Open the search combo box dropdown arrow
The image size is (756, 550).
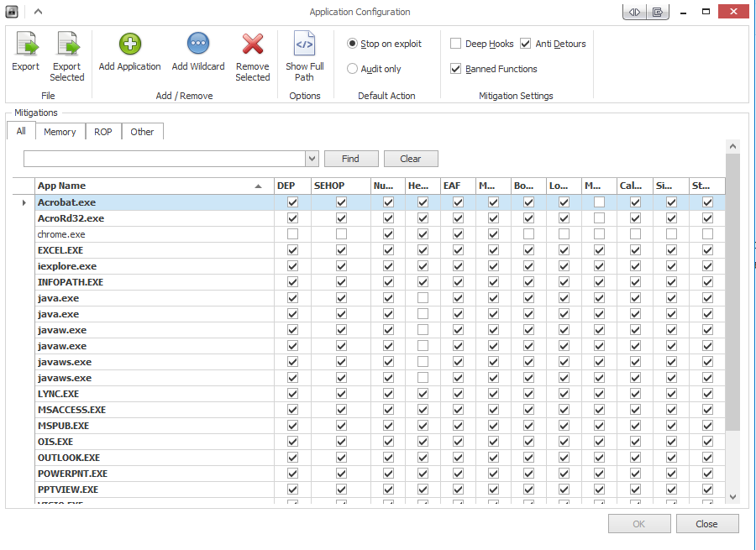tap(312, 159)
